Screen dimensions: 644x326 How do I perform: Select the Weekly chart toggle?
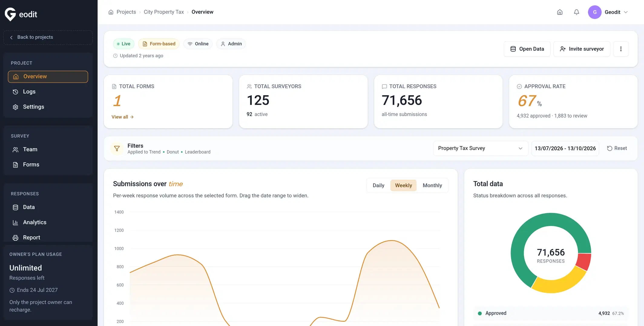coord(403,185)
